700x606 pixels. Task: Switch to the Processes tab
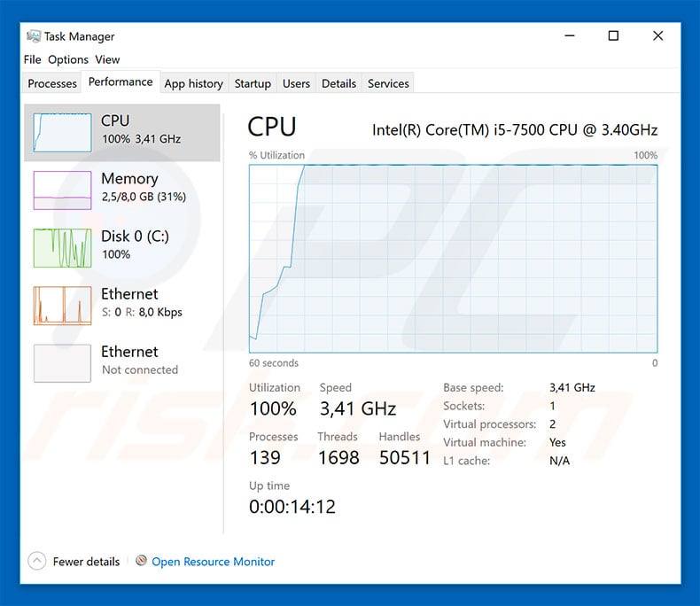[52, 83]
